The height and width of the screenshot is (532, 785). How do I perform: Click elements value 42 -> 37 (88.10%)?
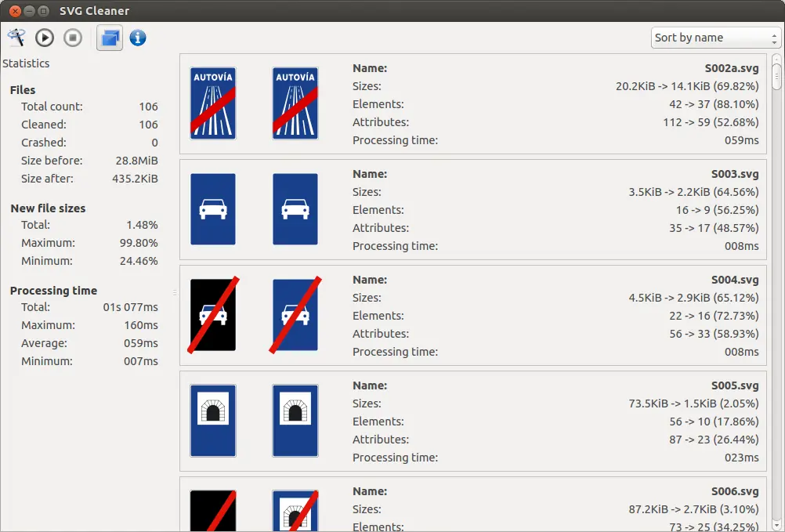coord(714,104)
